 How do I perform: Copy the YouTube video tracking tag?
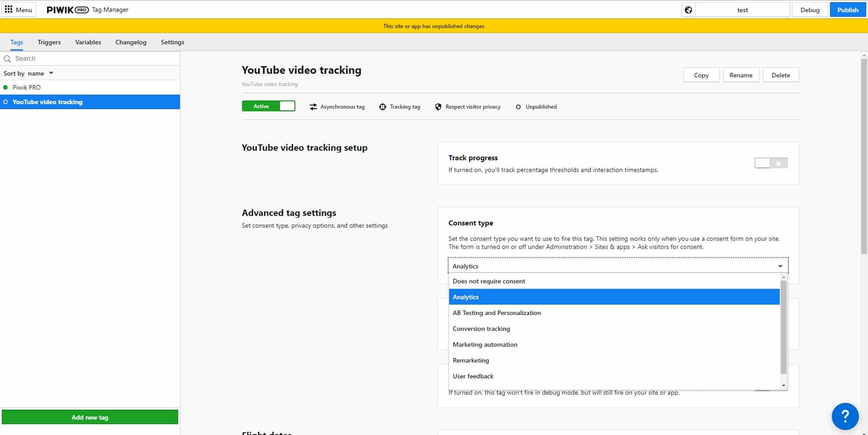[701, 75]
